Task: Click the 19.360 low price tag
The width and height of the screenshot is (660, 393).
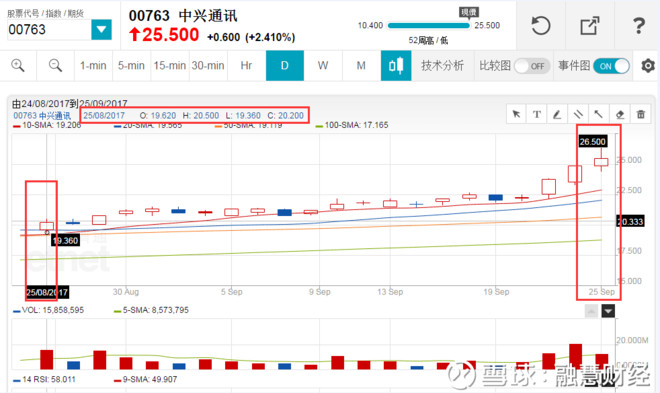Action: [66, 241]
